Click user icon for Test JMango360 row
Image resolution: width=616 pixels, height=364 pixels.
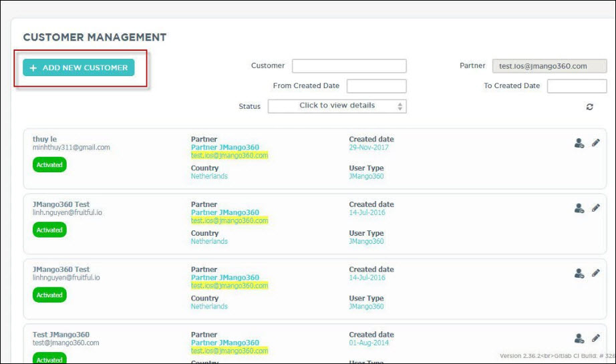click(579, 339)
